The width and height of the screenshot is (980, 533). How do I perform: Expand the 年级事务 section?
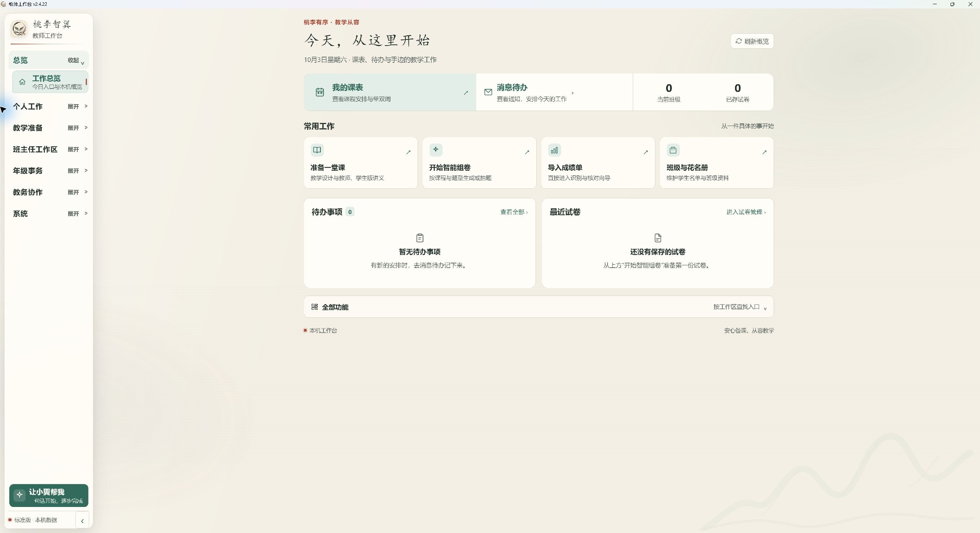(x=49, y=171)
